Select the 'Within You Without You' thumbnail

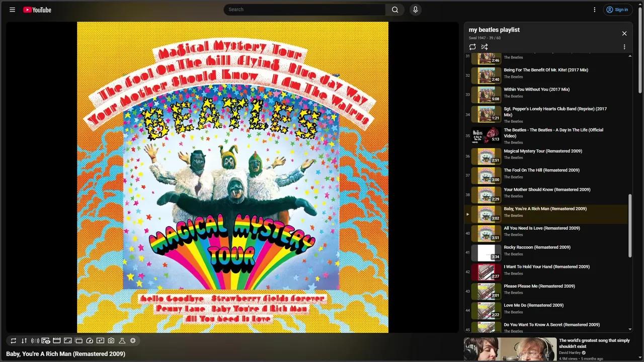(x=486, y=95)
